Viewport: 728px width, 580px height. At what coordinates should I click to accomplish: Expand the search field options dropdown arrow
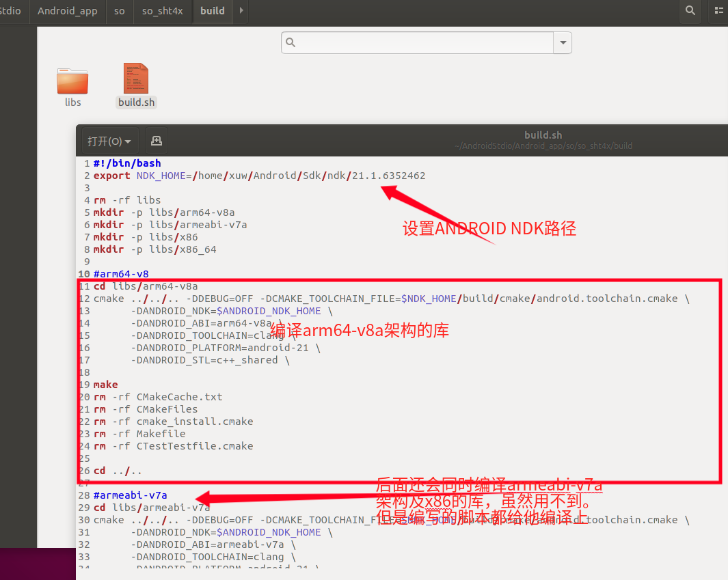563,42
